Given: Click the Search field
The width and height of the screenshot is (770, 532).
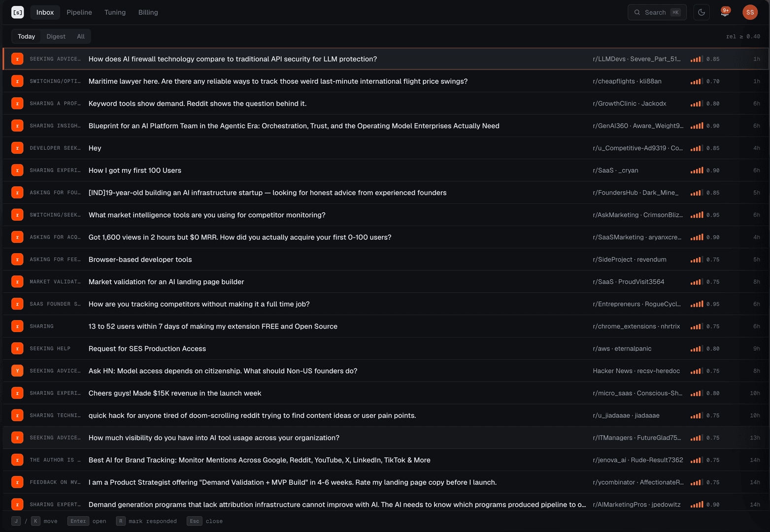Looking at the screenshot, I should point(657,12).
